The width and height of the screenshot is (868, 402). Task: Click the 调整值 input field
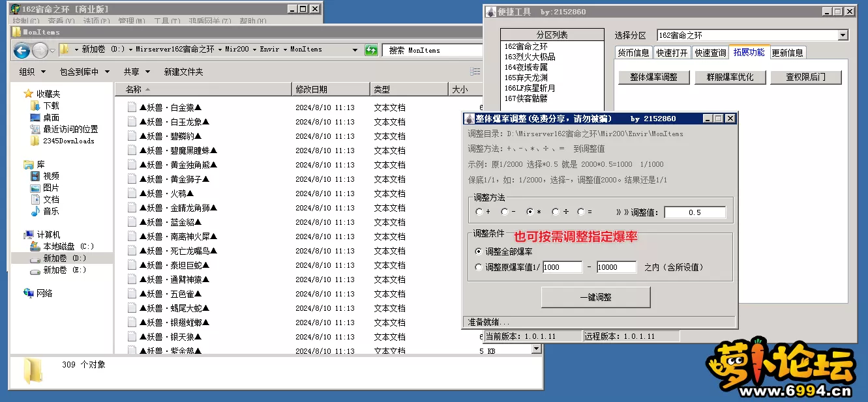click(x=695, y=212)
